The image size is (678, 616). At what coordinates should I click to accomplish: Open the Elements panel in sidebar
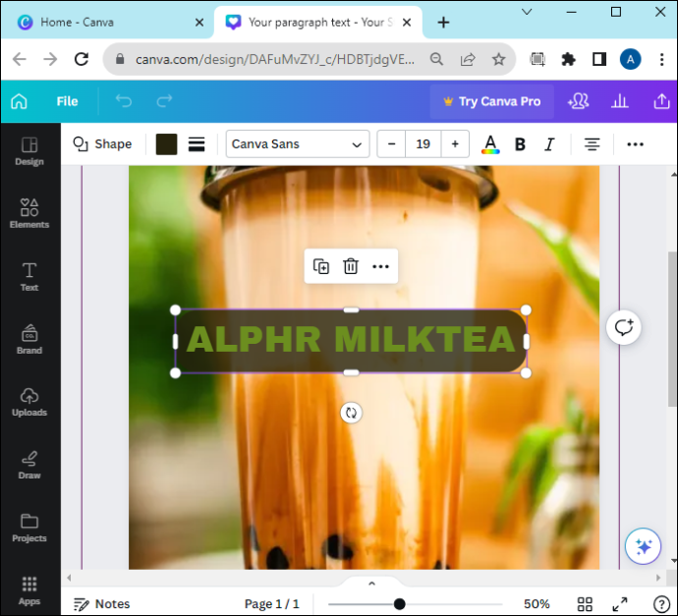29,212
